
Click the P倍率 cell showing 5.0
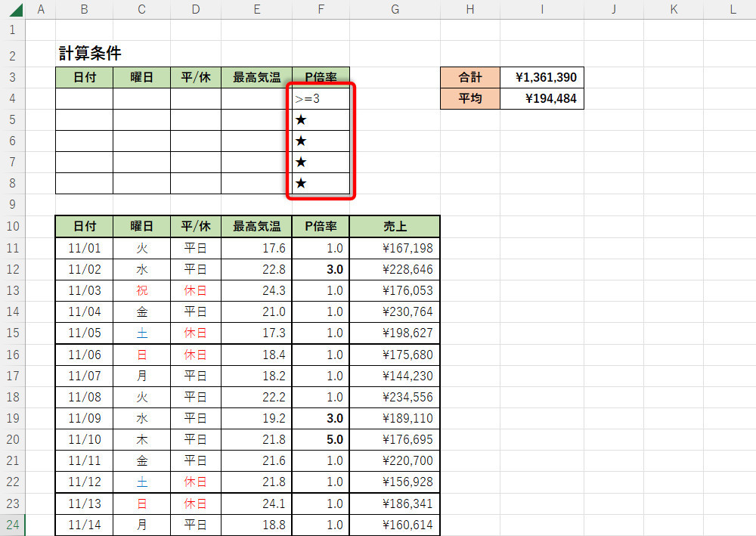coord(321,439)
